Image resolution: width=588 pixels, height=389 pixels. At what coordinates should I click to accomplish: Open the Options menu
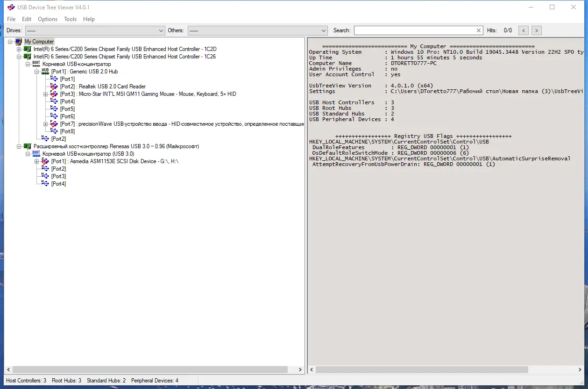pos(47,19)
